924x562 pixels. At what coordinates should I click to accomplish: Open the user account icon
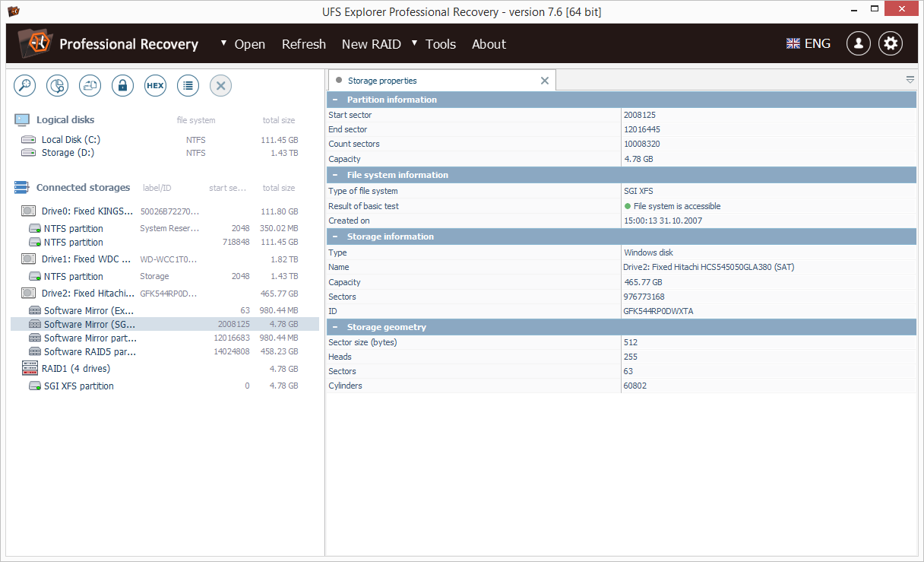[859, 43]
